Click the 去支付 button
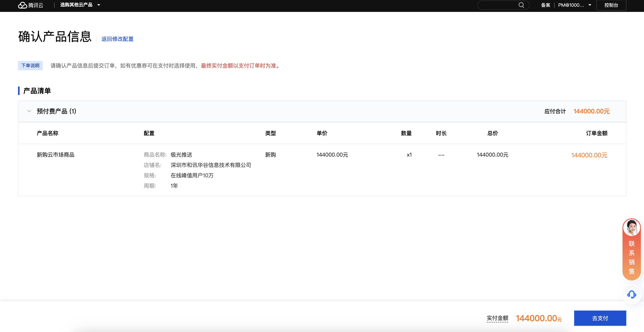Viewport: 644px width, 332px height. coord(600,318)
